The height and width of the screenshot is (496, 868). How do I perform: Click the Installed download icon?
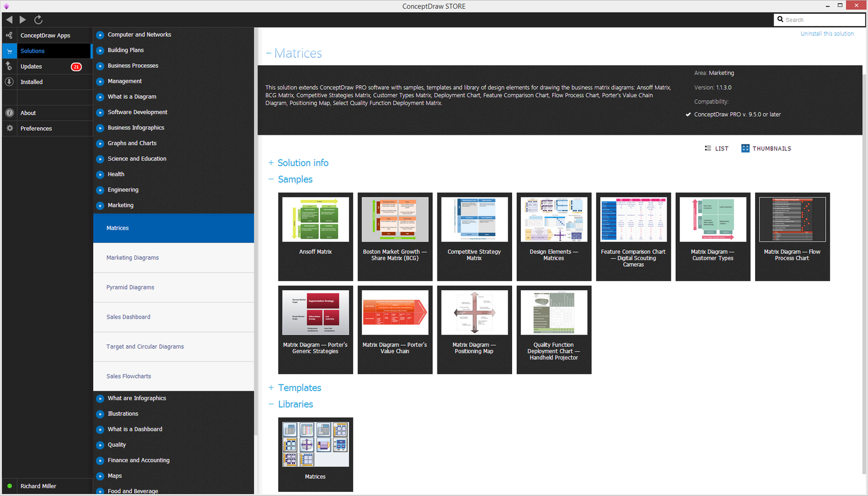(x=9, y=82)
